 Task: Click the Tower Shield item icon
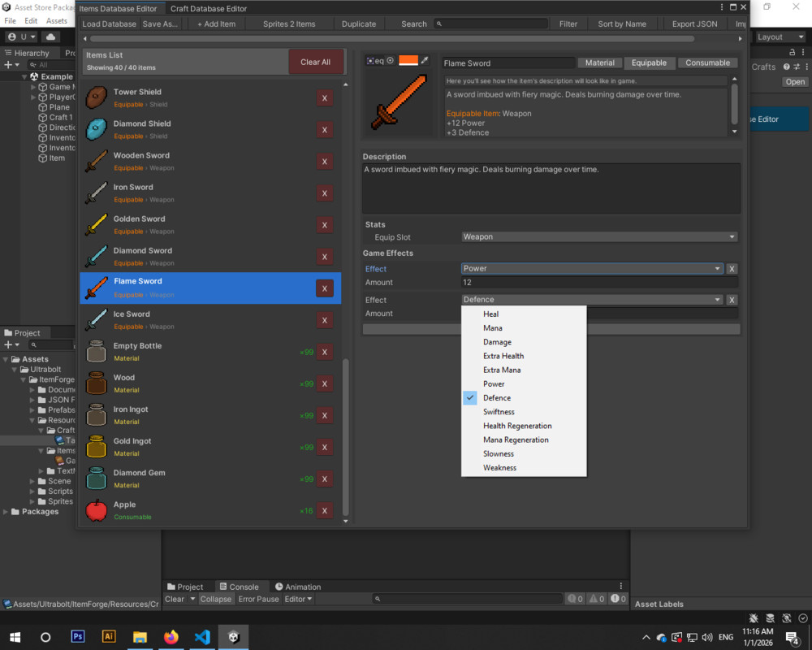point(97,97)
